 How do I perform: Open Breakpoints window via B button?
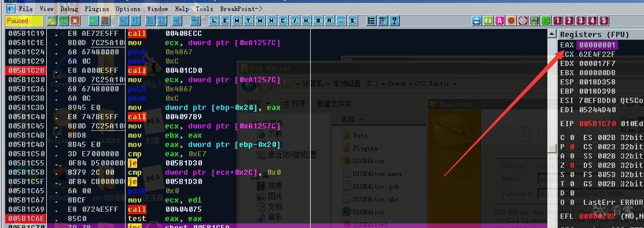click(x=318, y=20)
